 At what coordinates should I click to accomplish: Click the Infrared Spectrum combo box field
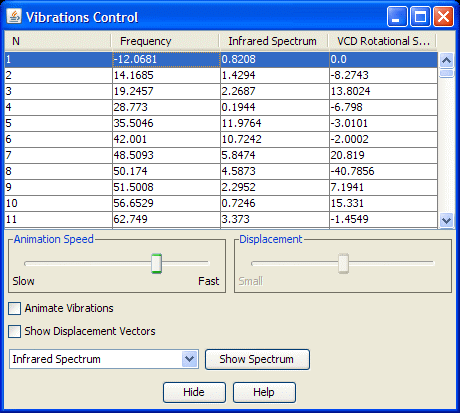[x=104, y=359]
